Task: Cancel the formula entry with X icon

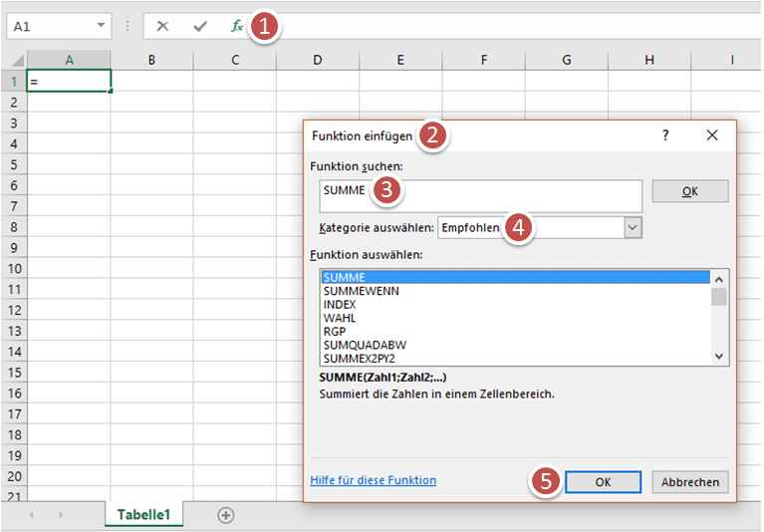Action: pyautogui.click(x=162, y=26)
